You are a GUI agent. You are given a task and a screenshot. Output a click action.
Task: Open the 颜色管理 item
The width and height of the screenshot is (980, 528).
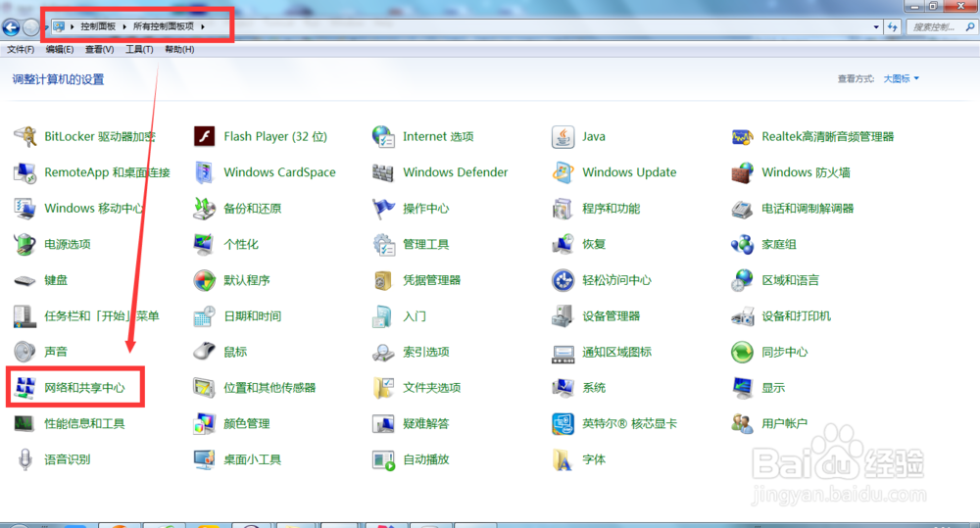pos(246,423)
